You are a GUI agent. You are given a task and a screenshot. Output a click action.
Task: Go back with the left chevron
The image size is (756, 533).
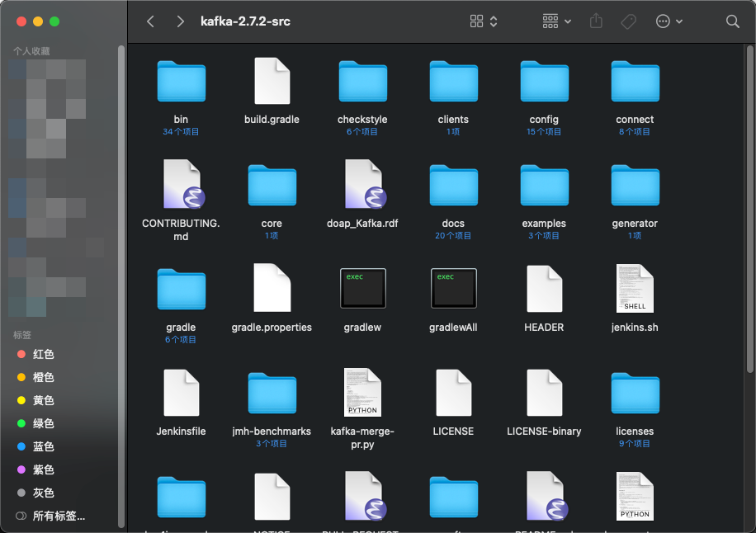150,21
